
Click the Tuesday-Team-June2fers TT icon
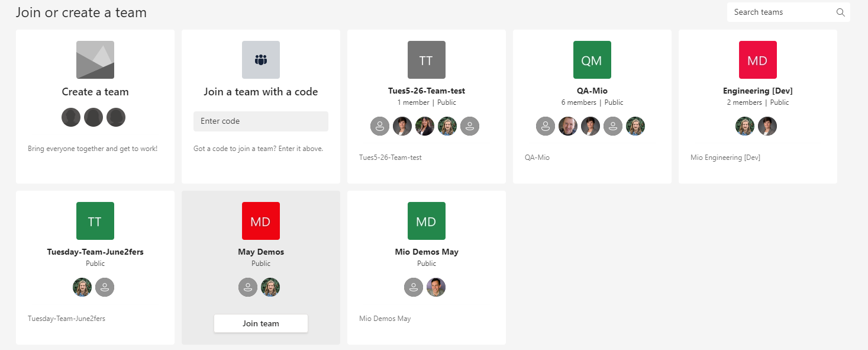95,220
